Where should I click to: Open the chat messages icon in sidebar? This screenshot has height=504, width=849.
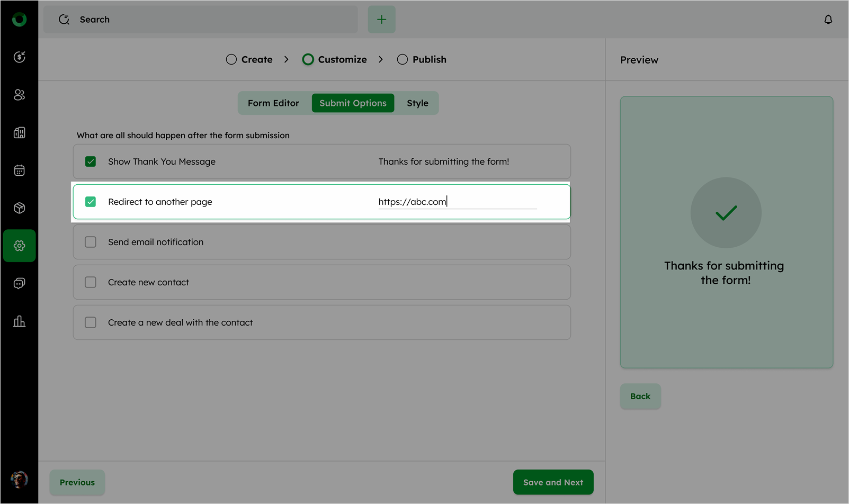pos(20,284)
